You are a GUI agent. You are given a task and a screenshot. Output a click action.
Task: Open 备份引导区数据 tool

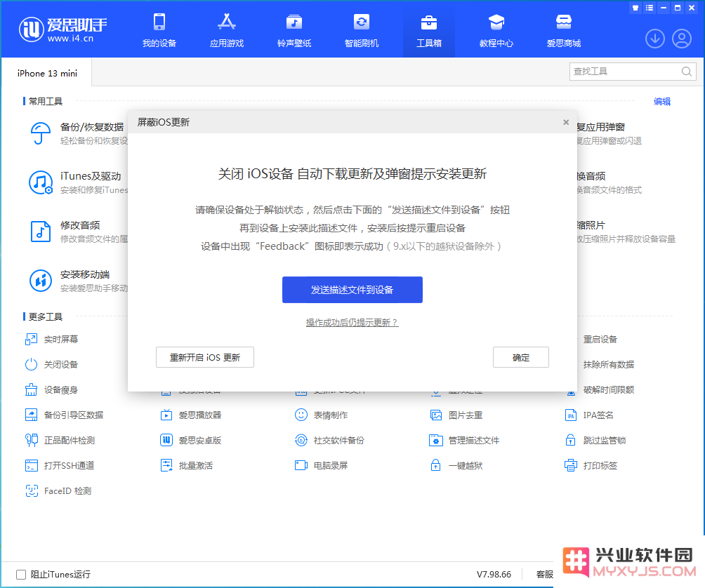(x=65, y=415)
